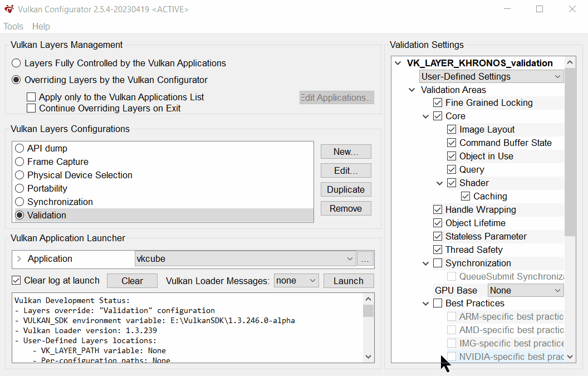
Task: Click the "..." browse button beside vkcube
Action: (367, 258)
